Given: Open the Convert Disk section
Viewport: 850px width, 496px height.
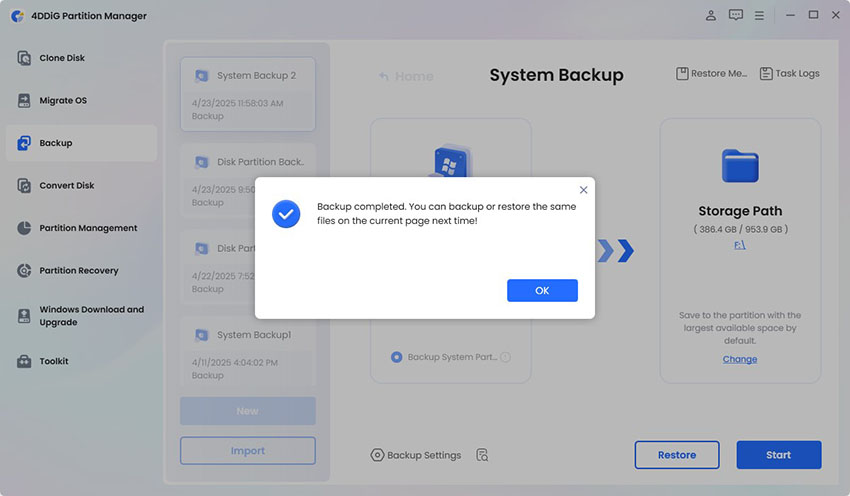Looking at the screenshot, I should 81,185.
